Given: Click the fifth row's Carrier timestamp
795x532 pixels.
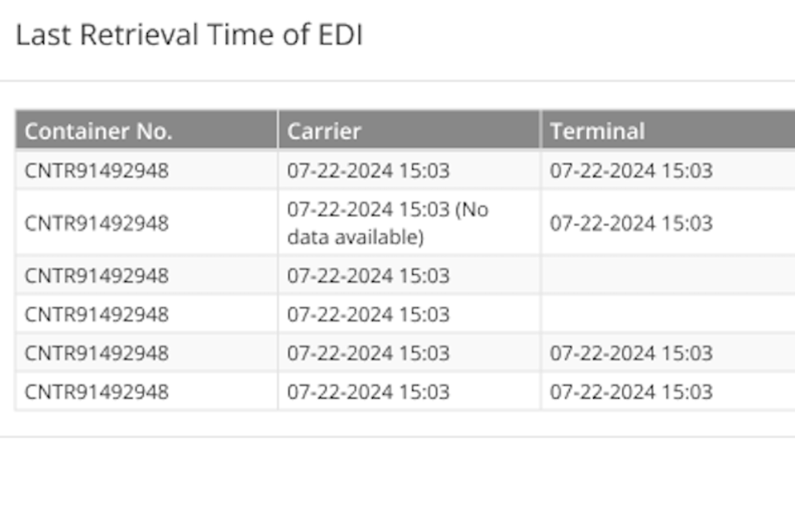Looking at the screenshot, I should pyautogui.click(x=368, y=353).
